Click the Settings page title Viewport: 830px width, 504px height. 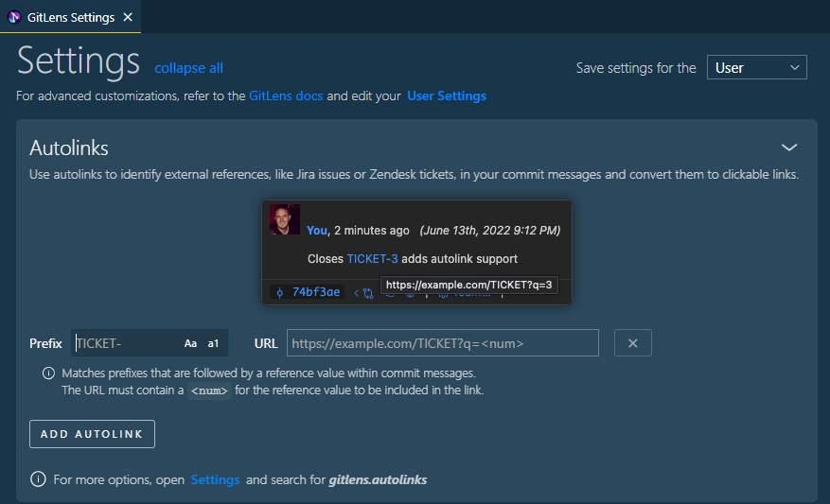79,61
